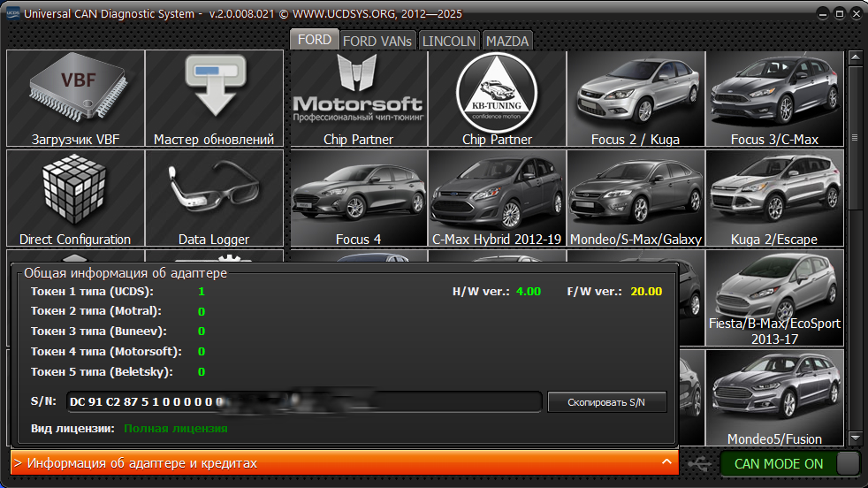The height and width of the screenshot is (488, 868).
Task: Select the Focus 3/C-Max car
Action: click(774, 99)
